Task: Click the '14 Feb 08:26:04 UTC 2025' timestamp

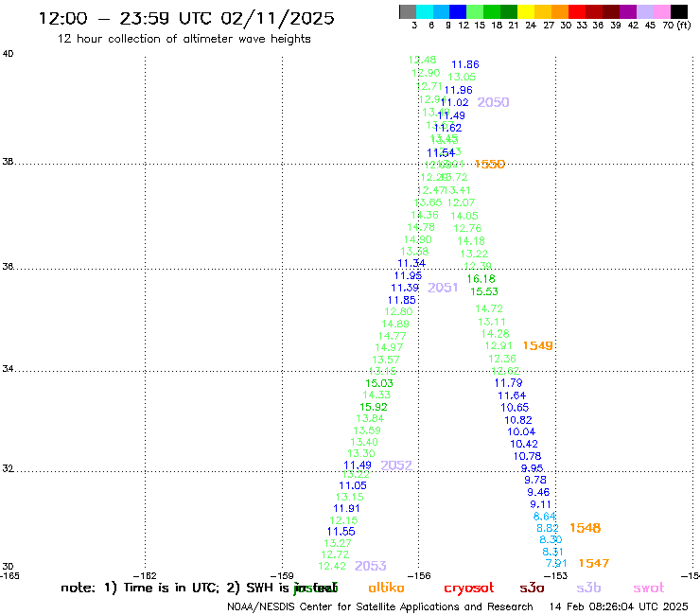Action: click(x=619, y=607)
